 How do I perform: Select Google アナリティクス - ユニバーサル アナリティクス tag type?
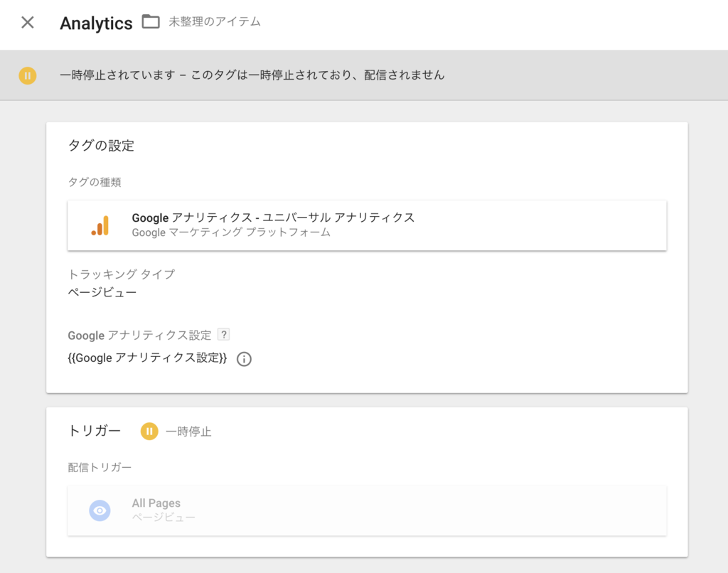pyautogui.click(x=367, y=225)
